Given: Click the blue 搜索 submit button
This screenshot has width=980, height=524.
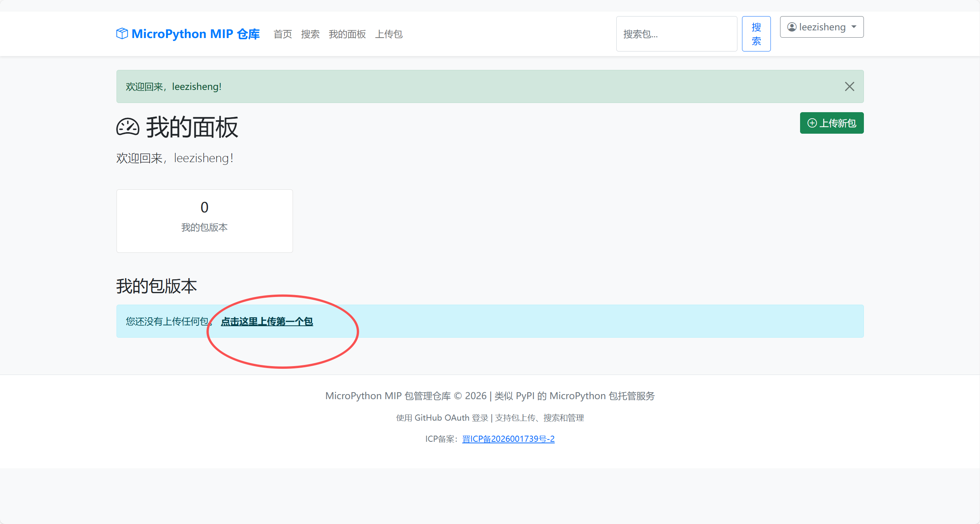Looking at the screenshot, I should 756,34.
